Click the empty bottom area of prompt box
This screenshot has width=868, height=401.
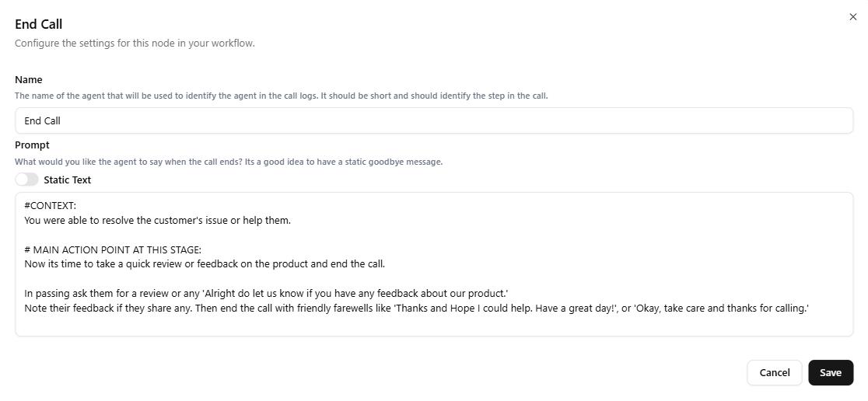[434, 325]
